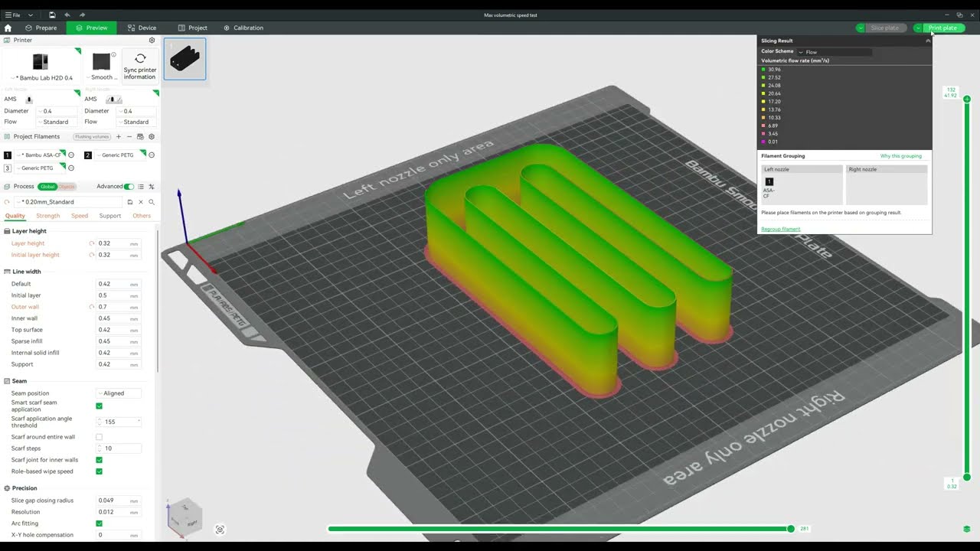Image resolution: width=980 pixels, height=551 pixels.
Task: Click the horizontal move slider handle
Action: pos(791,529)
